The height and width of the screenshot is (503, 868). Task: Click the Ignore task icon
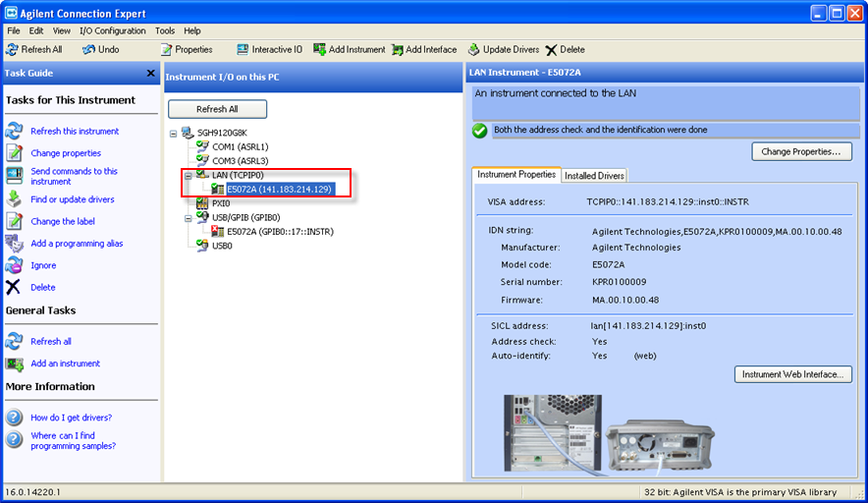[14, 265]
